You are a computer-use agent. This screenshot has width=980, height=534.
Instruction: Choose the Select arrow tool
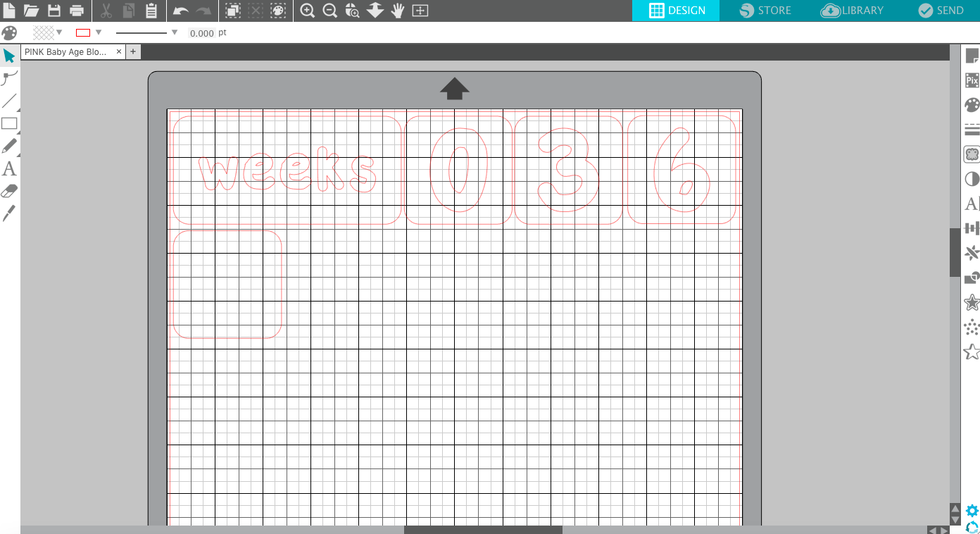point(9,56)
